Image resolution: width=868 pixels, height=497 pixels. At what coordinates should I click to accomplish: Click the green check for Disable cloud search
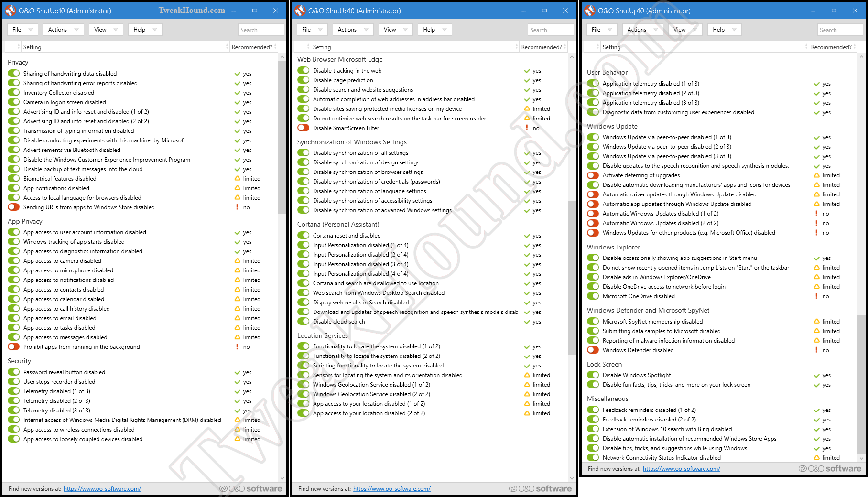click(x=527, y=322)
